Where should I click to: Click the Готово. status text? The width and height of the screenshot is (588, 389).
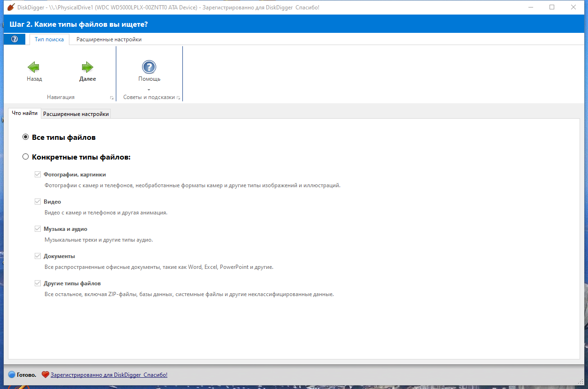click(26, 375)
